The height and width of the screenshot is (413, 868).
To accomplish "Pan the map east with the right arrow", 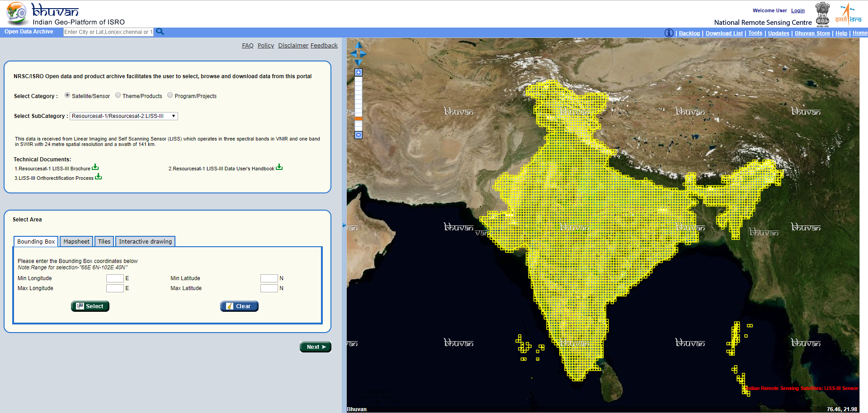I will (363, 54).
